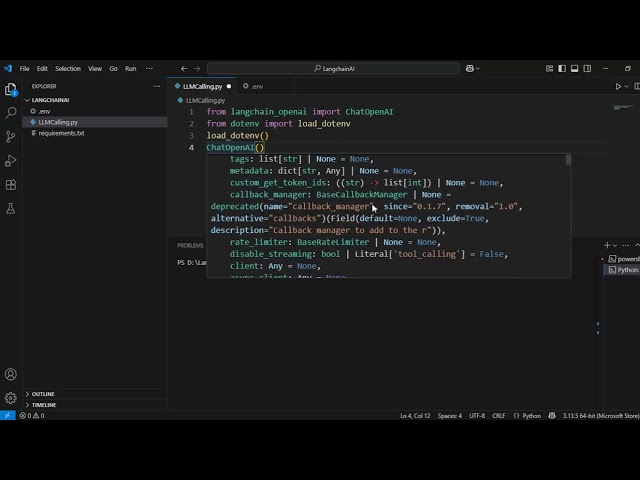
Task: Open the Selection menu
Action: (68, 69)
